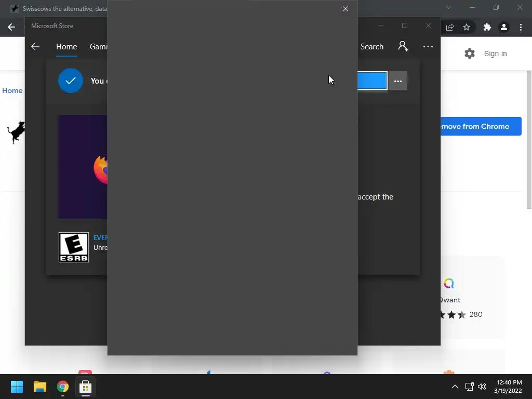Open the clock and date panel

pos(508,387)
